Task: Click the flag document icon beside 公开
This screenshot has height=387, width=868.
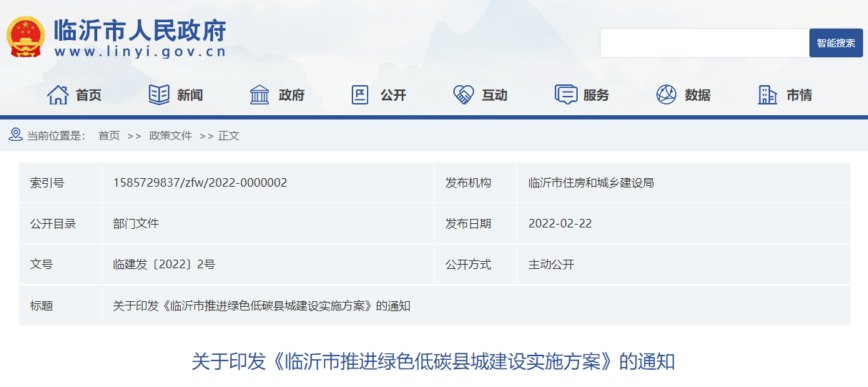Action: [x=360, y=94]
